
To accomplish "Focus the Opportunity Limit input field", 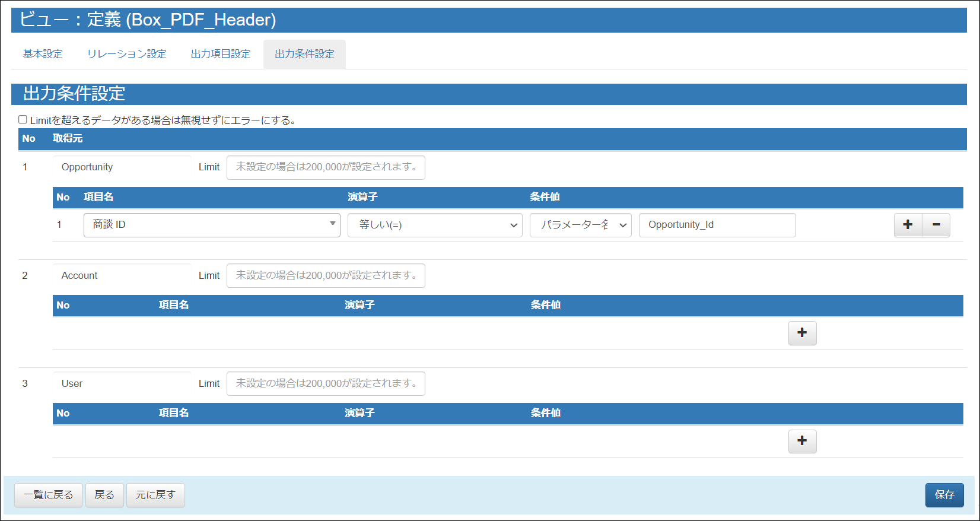I will (x=326, y=167).
